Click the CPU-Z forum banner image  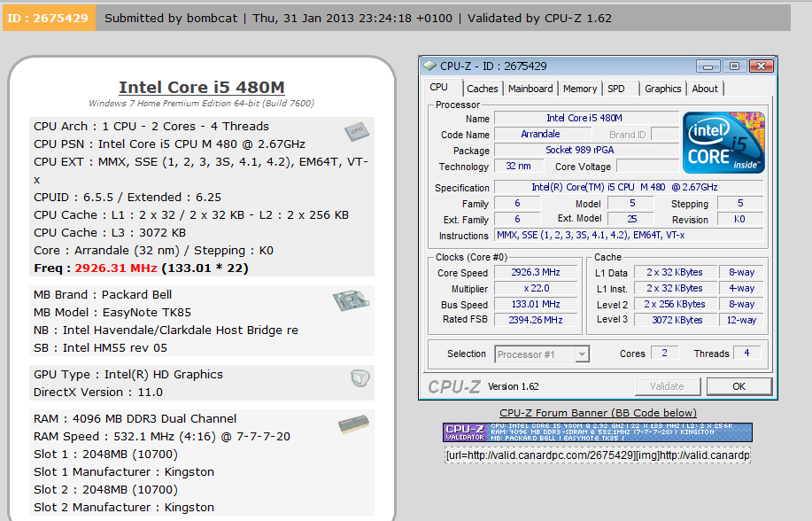(x=598, y=432)
